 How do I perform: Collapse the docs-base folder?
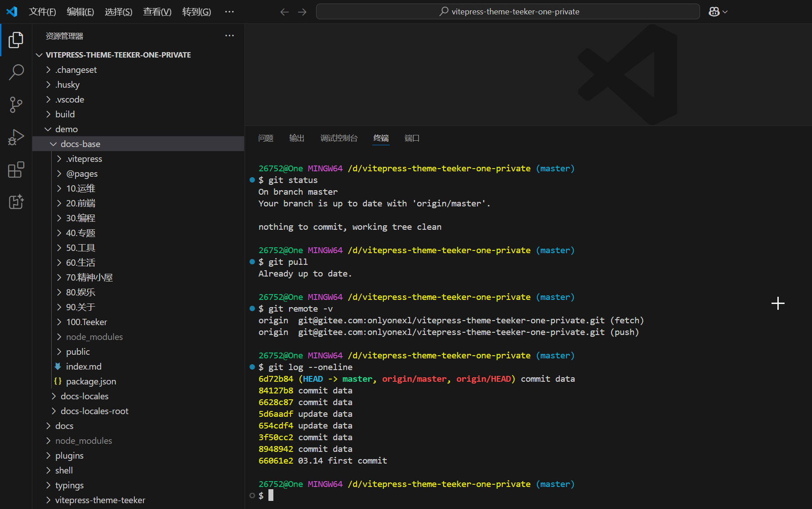138,144
